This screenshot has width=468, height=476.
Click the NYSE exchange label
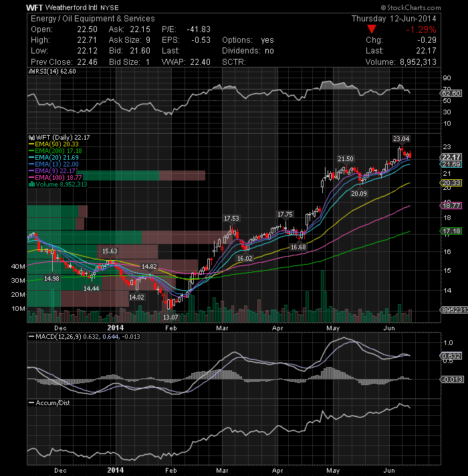109,8
